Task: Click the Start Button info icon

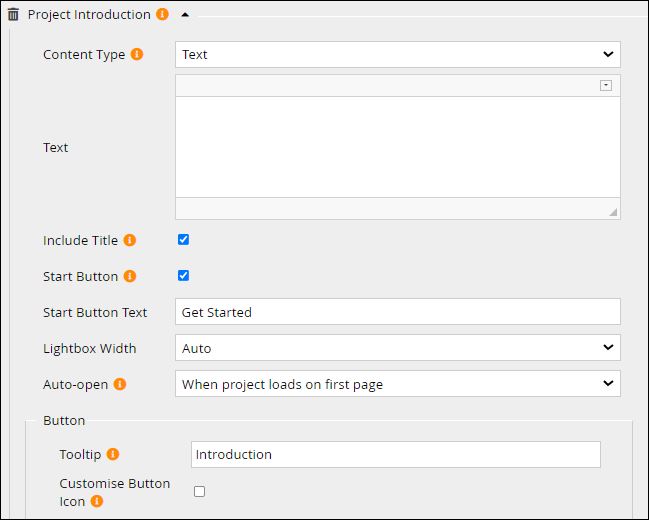Action: [x=130, y=276]
